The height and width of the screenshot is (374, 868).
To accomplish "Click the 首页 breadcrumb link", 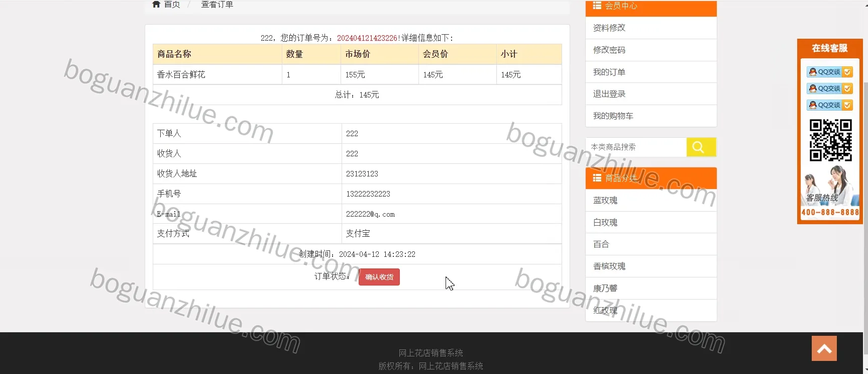I will (172, 5).
